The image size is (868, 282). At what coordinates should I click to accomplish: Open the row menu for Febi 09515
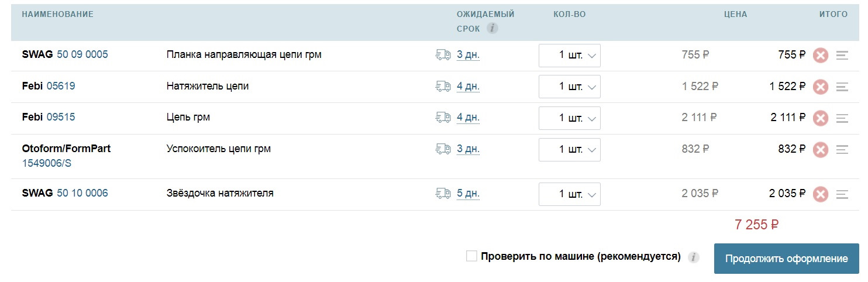click(842, 118)
